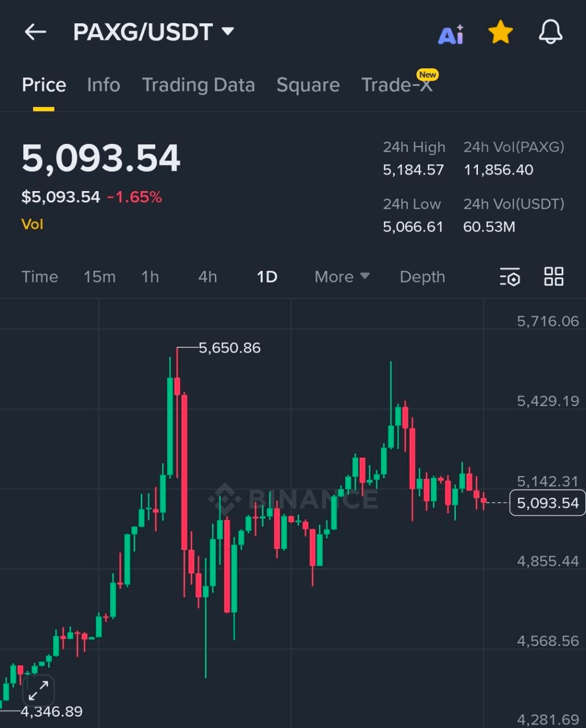Open the AI analysis icon
Viewport: 586px width, 728px height.
pyautogui.click(x=451, y=35)
